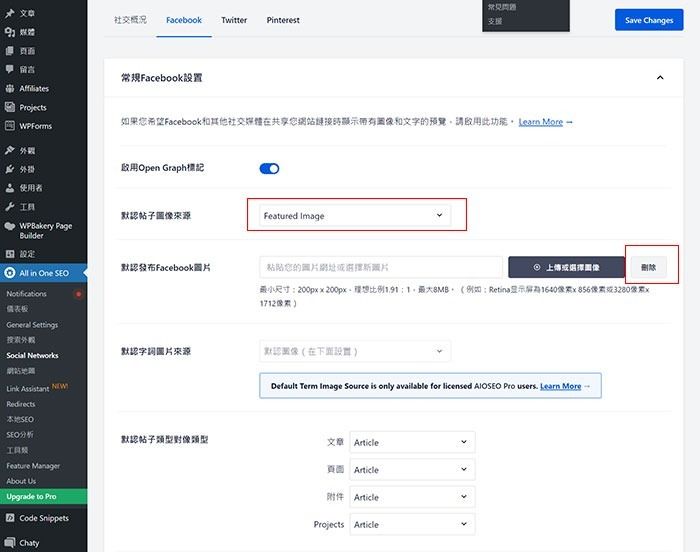Click the All in One SEO gear icon

[x=10, y=273]
